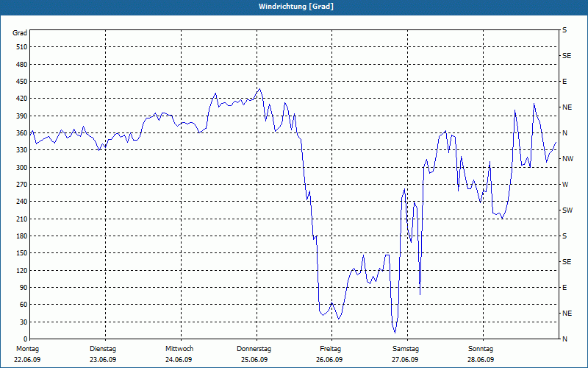Screen dimensions: 588x368
Task: Select the date 28.06.09
Action: (x=481, y=360)
